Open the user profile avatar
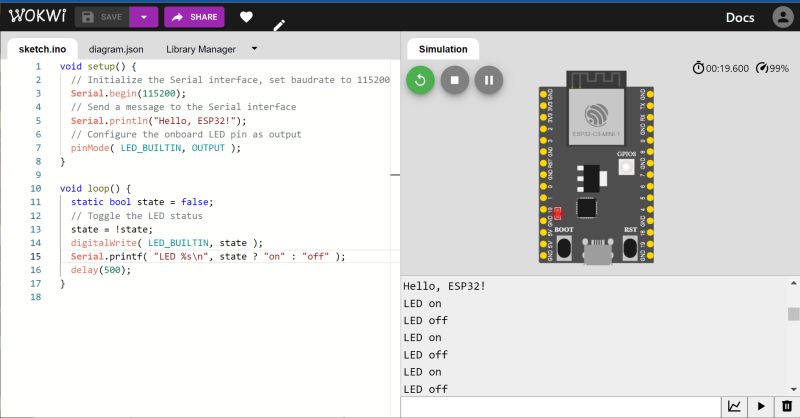The image size is (800, 418). click(x=783, y=17)
